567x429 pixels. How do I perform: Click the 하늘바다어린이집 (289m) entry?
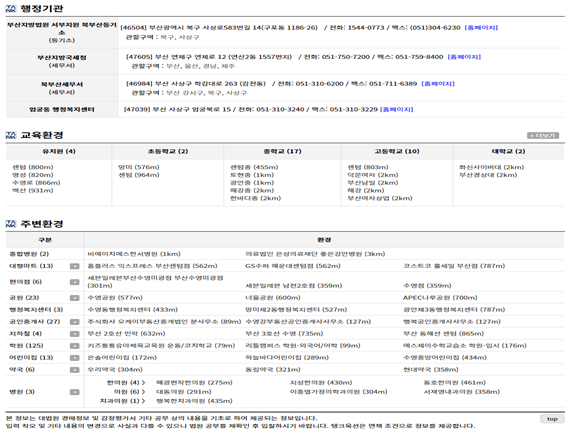(x=287, y=357)
